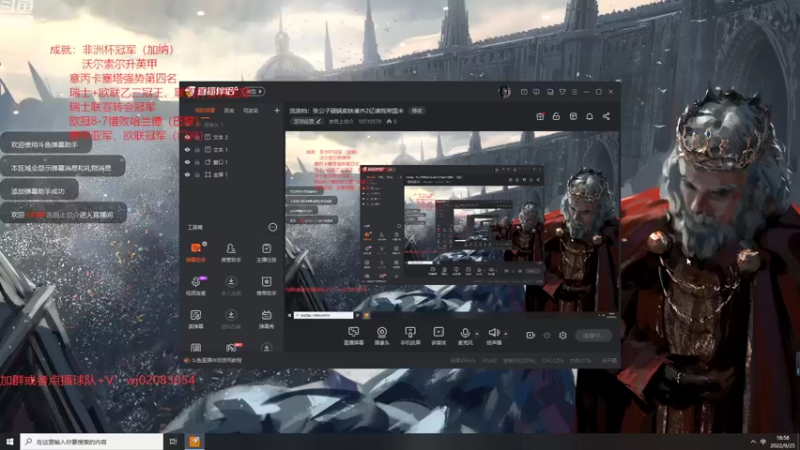Open the hamburger main menu in title bar

tap(574, 92)
